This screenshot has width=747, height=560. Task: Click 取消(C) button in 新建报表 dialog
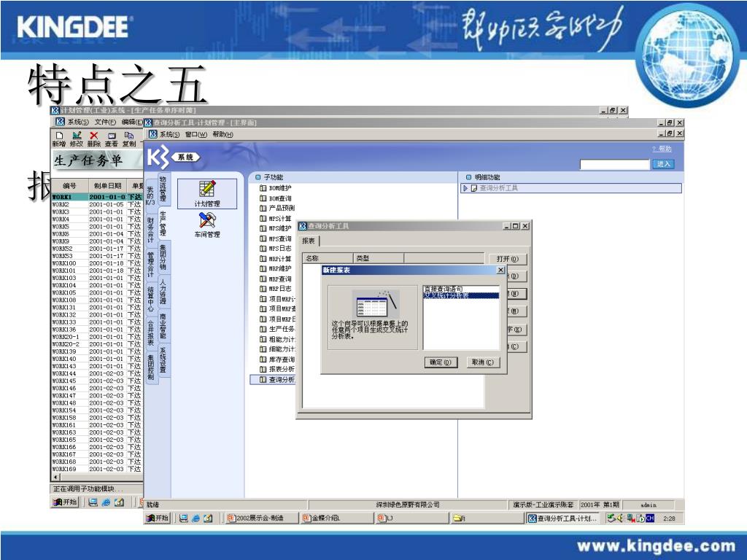click(x=483, y=362)
